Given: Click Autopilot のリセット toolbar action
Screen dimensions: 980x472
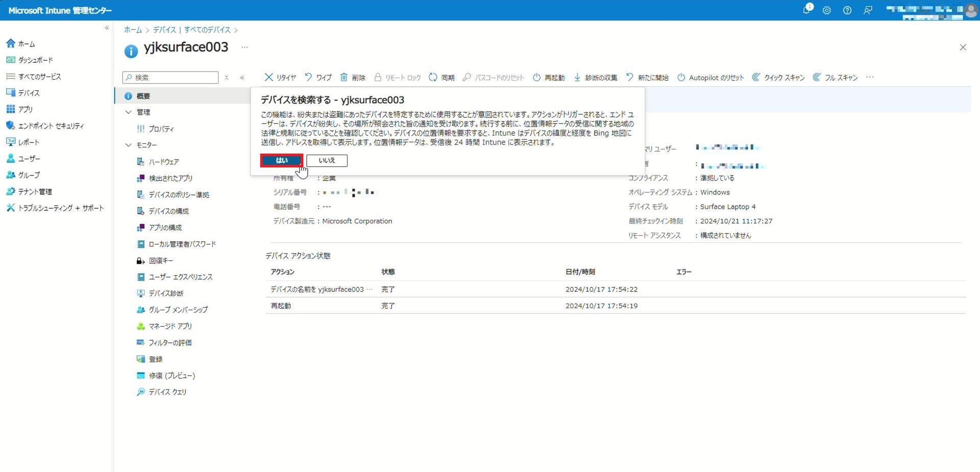Looking at the screenshot, I should click(710, 78).
